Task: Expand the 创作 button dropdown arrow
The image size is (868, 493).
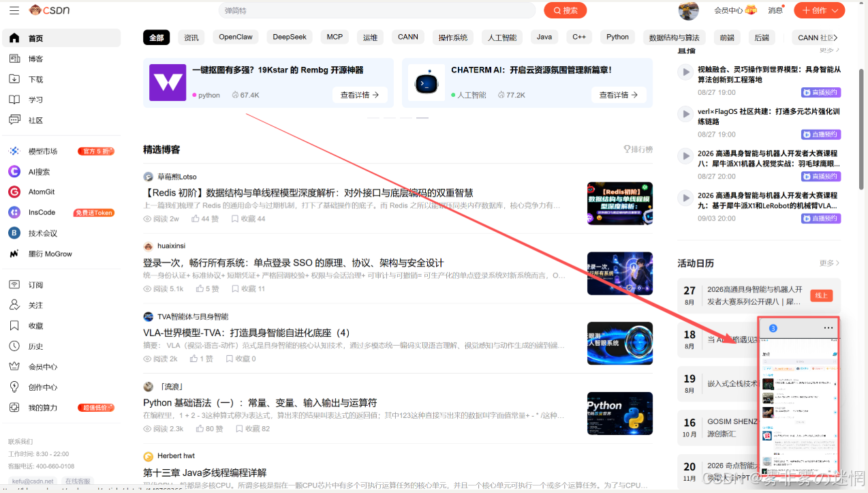Action: [833, 10]
